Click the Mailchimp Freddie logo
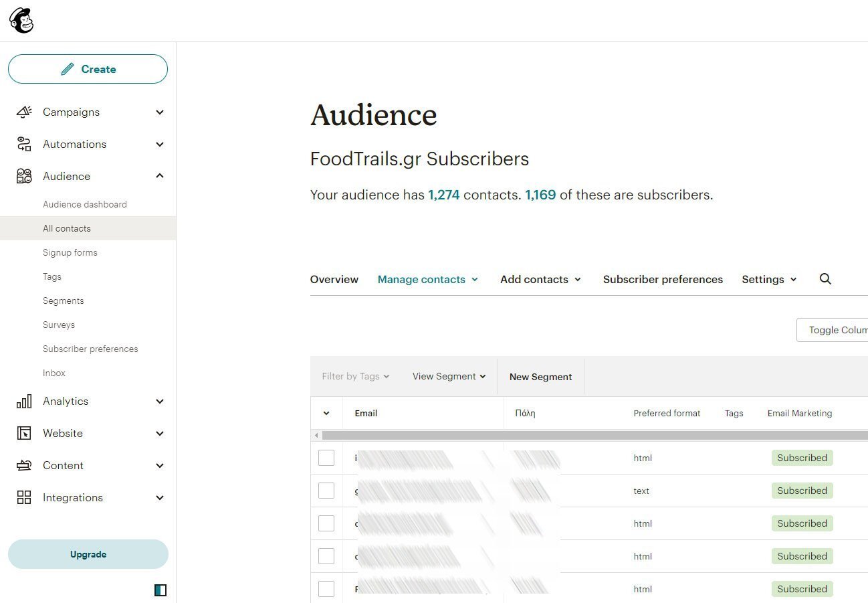868x603 pixels. pyautogui.click(x=21, y=20)
